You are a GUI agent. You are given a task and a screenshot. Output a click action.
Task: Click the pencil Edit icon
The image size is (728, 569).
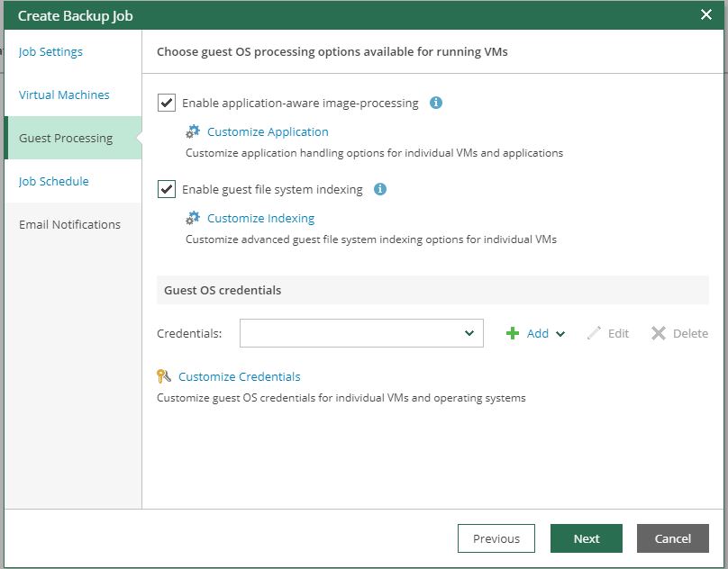pos(594,333)
